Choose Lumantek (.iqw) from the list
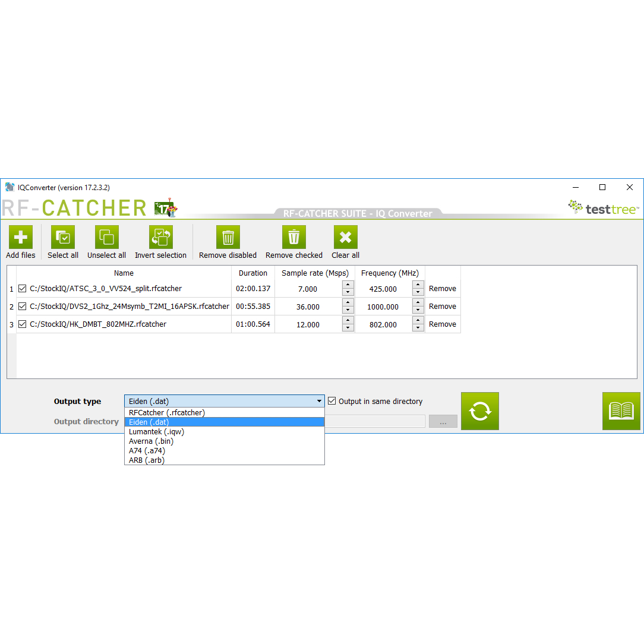644x644 pixels. point(156,432)
